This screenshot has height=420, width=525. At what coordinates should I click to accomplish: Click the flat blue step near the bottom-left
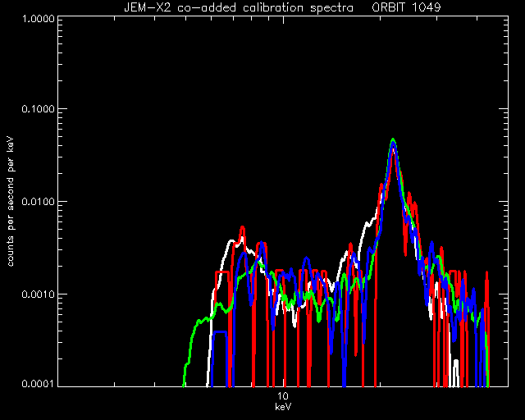pyautogui.click(x=220, y=332)
